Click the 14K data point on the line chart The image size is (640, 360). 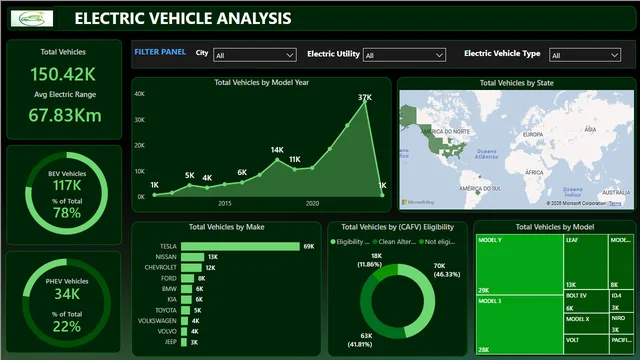[x=278, y=160]
